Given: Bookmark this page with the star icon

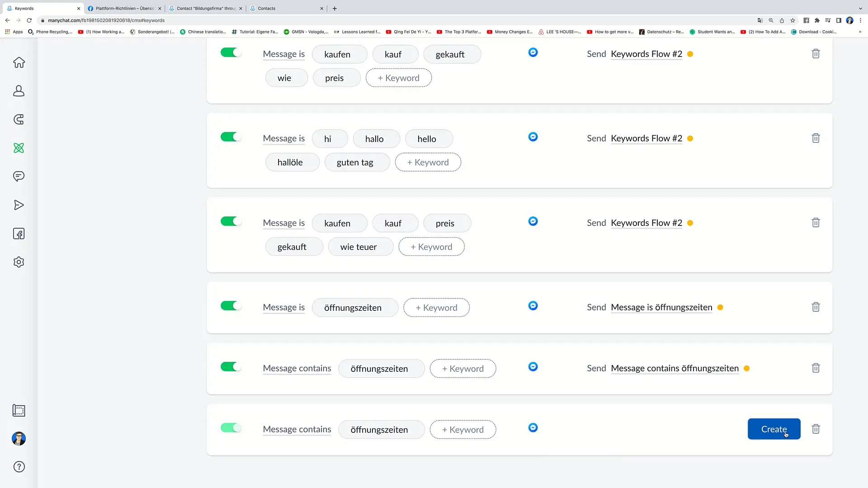Looking at the screenshot, I should [x=793, y=20].
